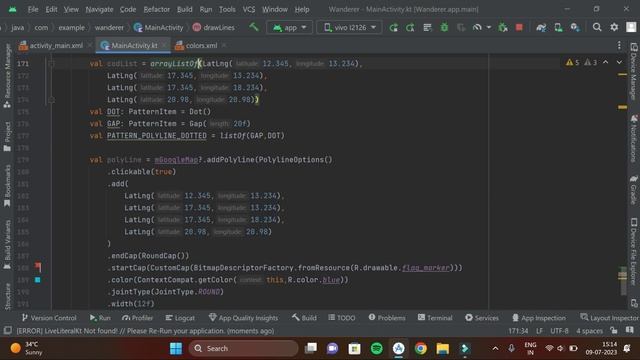
Task: Collapse code fold marker at line 174
Action: [x=51, y=99]
